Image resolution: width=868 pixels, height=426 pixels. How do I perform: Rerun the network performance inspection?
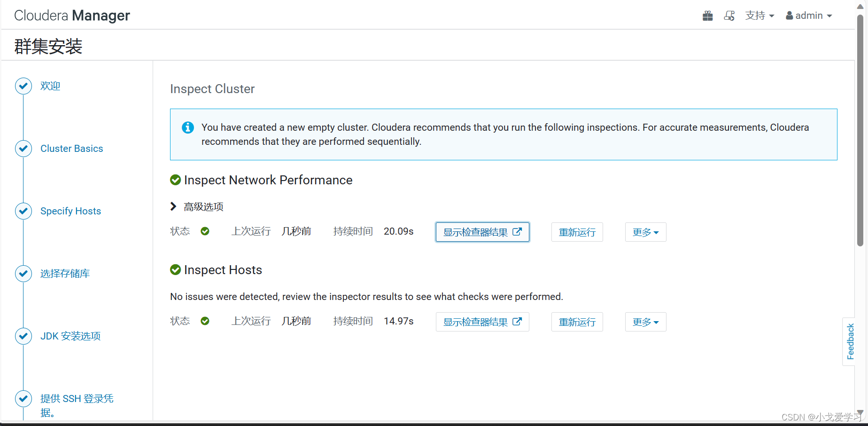[577, 232]
